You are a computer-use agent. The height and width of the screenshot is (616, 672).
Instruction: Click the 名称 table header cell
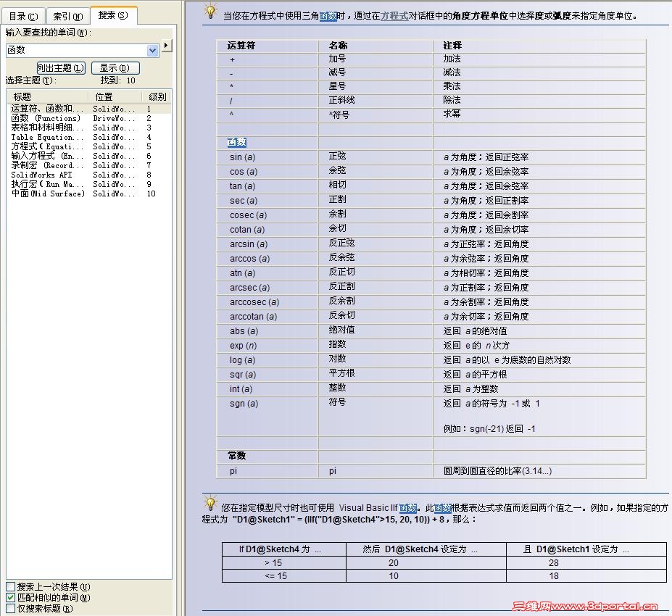point(376,46)
